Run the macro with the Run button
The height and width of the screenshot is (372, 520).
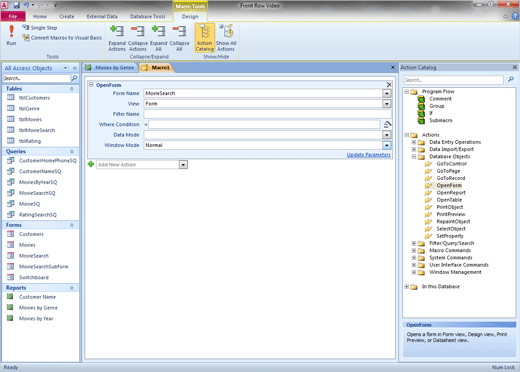point(11,35)
